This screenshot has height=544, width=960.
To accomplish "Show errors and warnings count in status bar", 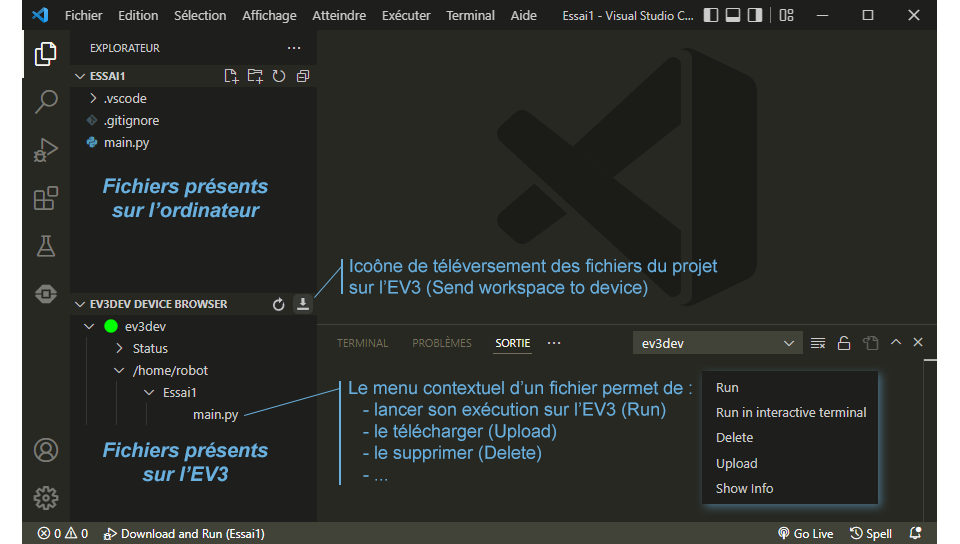I will coord(62,534).
